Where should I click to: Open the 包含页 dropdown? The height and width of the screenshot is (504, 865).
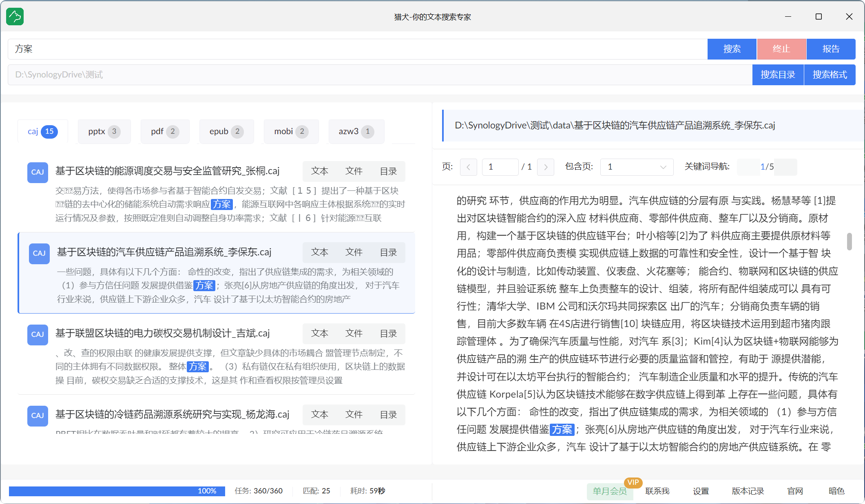pyautogui.click(x=636, y=167)
